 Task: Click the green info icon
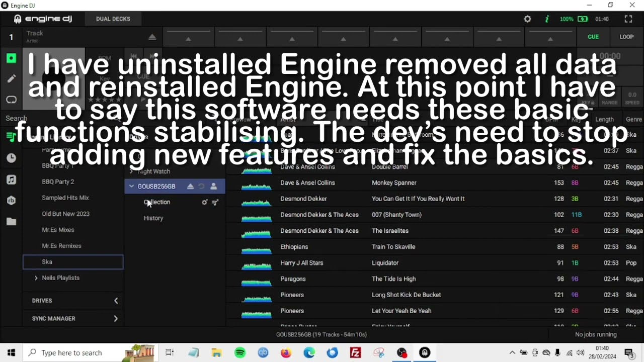click(547, 19)
